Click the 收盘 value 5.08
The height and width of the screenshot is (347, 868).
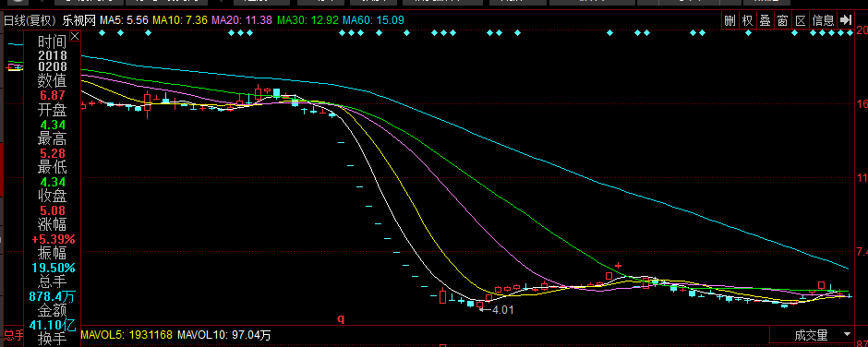tap(52, 210)
